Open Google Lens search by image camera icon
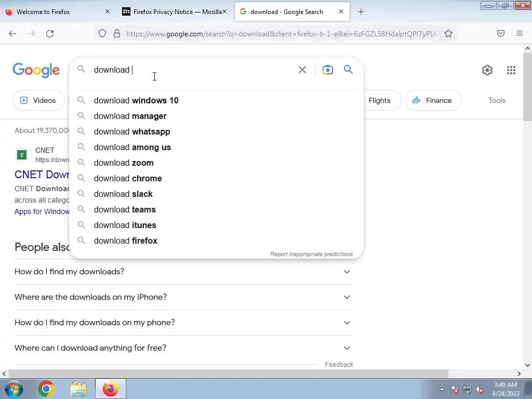The image size is (532, 399). coord(327,70)
